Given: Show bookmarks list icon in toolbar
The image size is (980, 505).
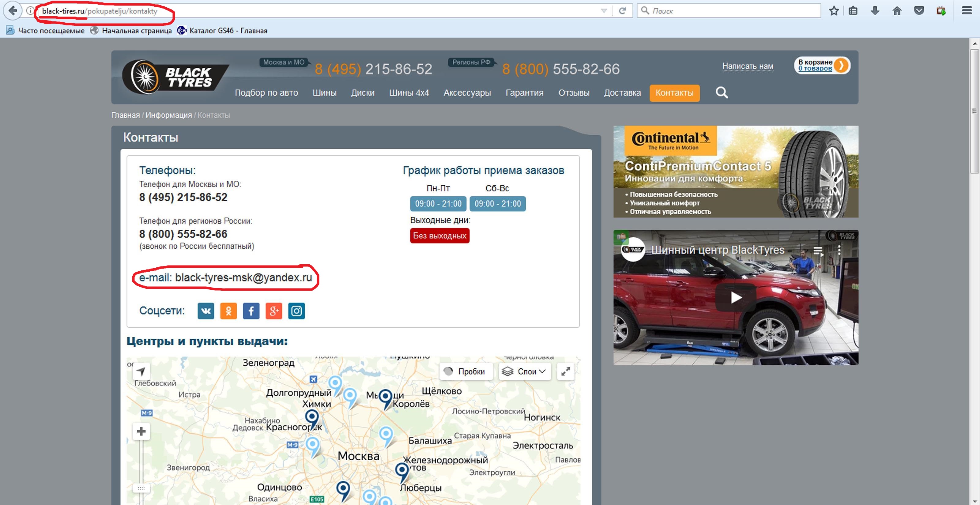Looking at the screenshot, I should pyautogui.click(x=853, y=11).
